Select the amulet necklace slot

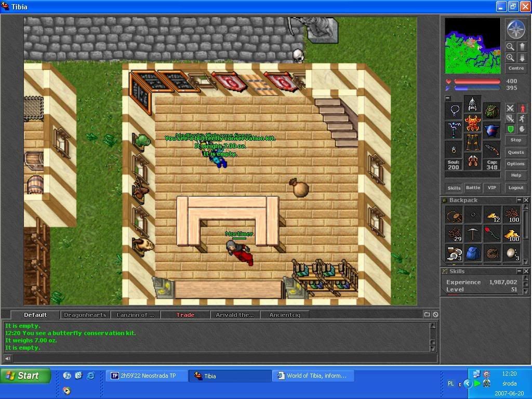tap(454, 111)
